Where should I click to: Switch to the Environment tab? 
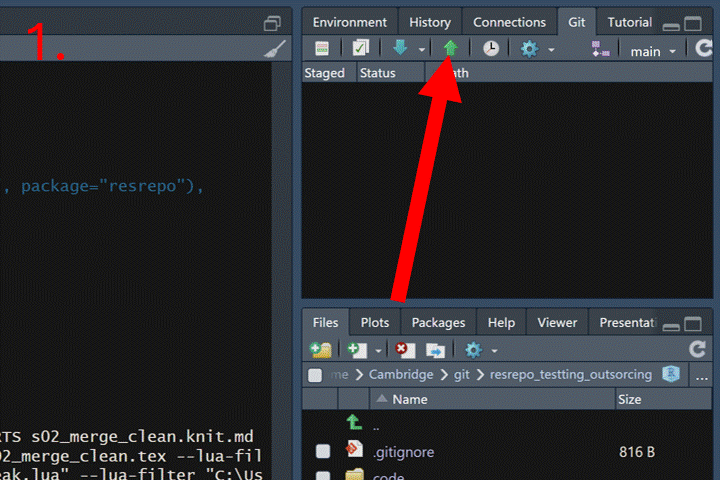pos(349,22)
